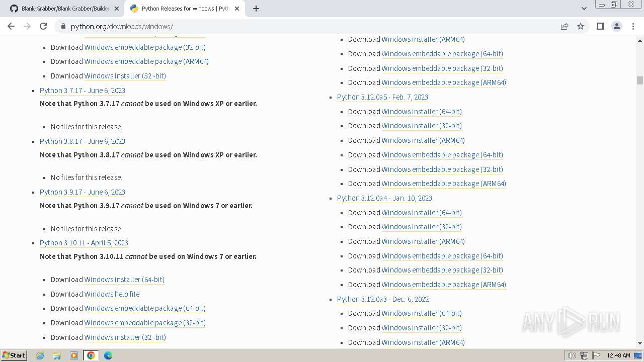View site information padlock icon
The height and width of the screenshot is (362, 644).
pos(63,26)
